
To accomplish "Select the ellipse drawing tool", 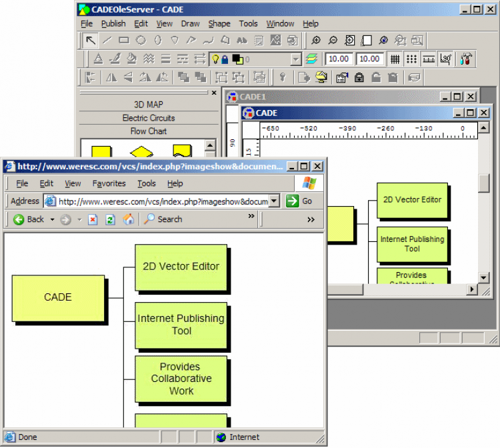I will pos(158,41).
